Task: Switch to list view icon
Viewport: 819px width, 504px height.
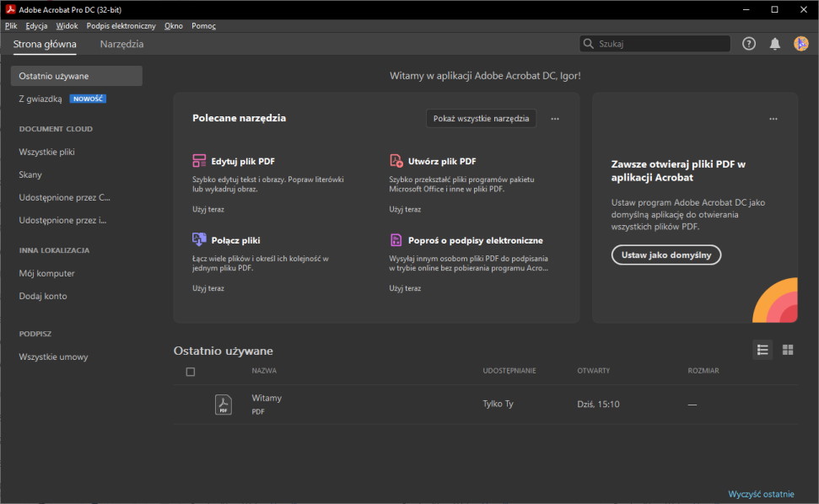Action: coord(762,350)
